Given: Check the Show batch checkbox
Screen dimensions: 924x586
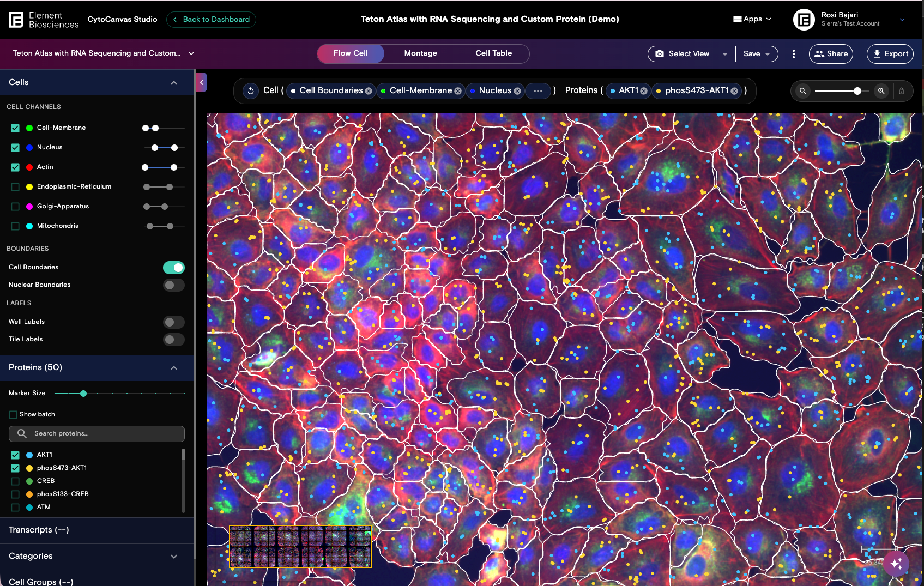Looking at the screenshot, I should (x=13, y=415).
